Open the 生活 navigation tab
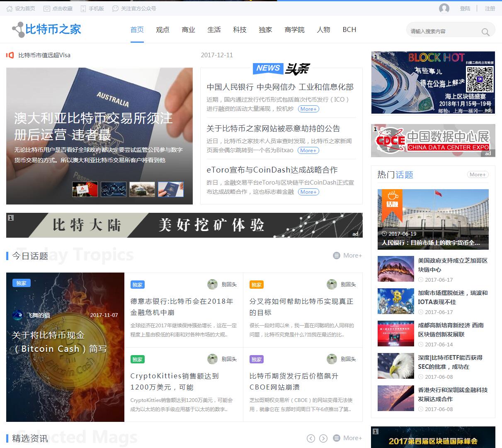 coord(214,29)
